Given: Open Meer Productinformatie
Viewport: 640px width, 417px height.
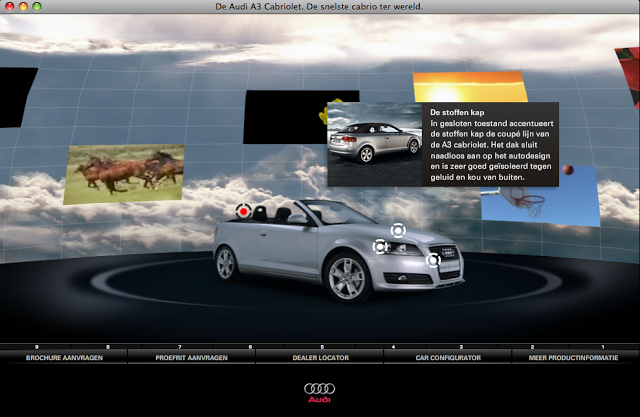Looking at the screenshot, I should pos(573,358).
